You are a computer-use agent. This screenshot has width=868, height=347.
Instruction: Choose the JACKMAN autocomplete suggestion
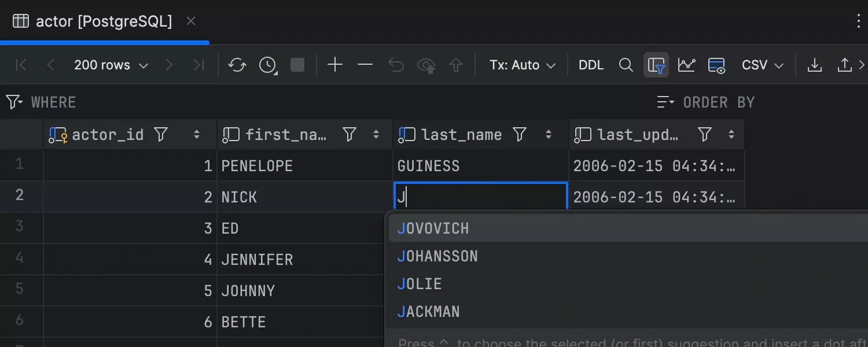click(x=428, y=312)
